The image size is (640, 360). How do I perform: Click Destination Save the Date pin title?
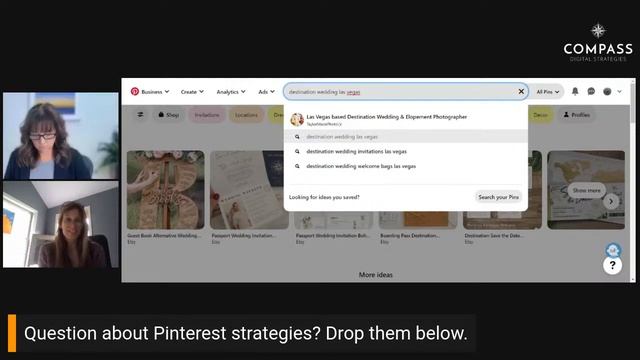tap(494, 236)
